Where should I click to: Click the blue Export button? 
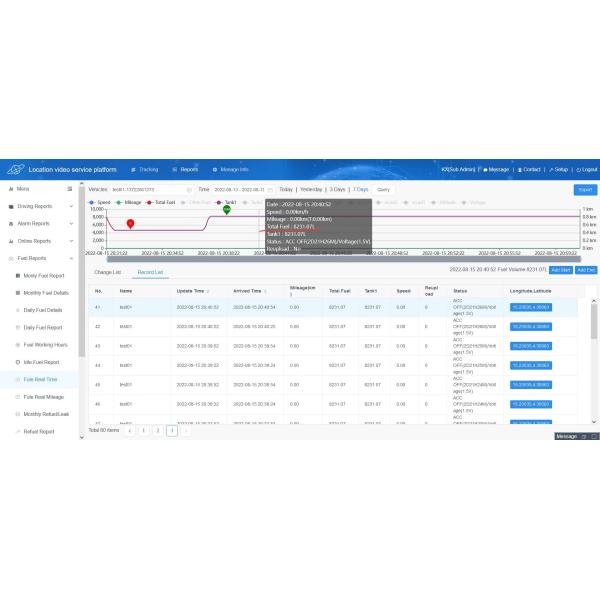[x=585, y=189]
